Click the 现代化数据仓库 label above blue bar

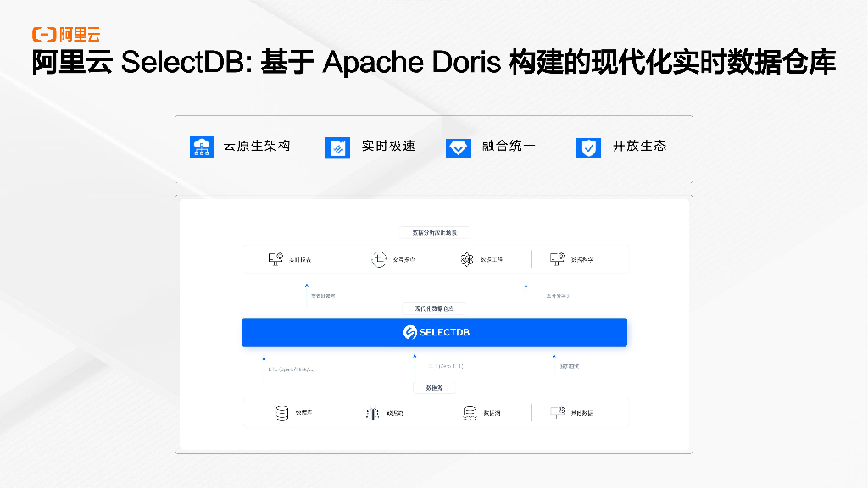pos(435,308)
